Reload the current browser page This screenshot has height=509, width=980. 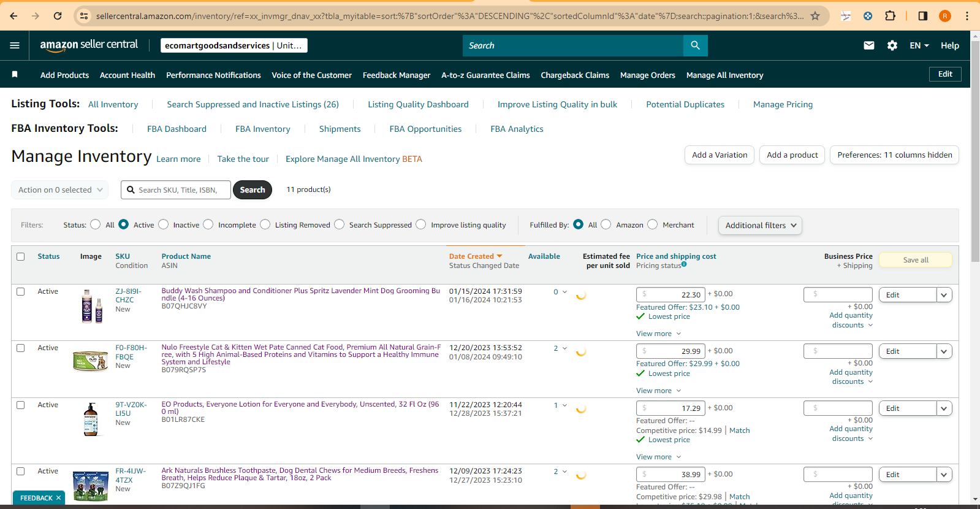(x=58, y=16)
